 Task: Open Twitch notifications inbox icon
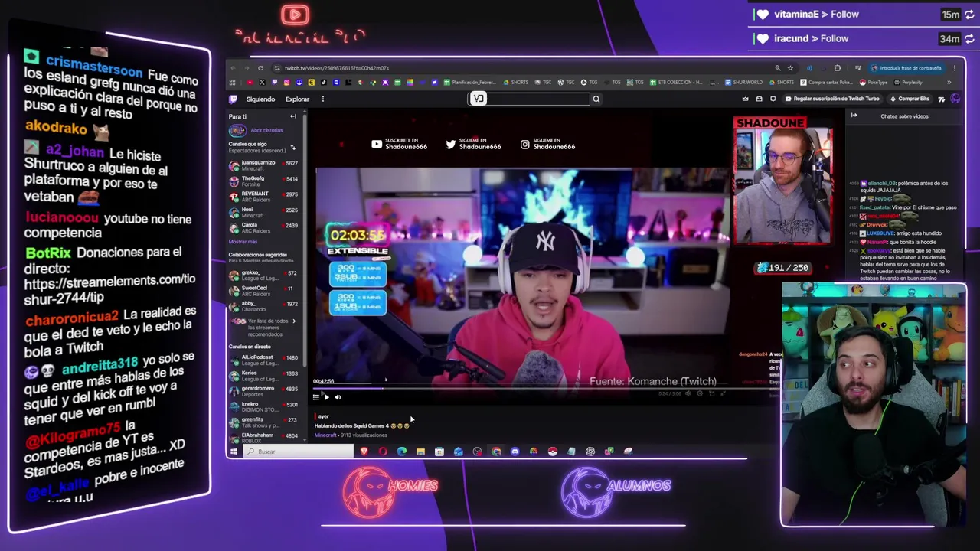pos(759,99)
